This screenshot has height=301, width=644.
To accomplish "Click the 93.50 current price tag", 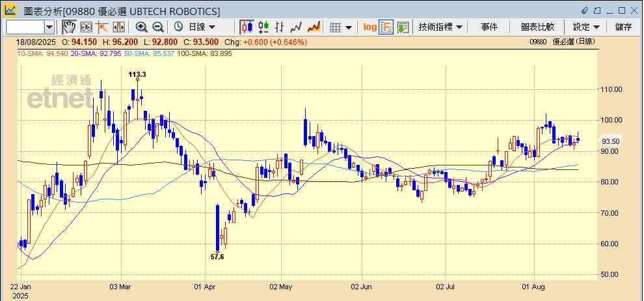I will [610, 141].
